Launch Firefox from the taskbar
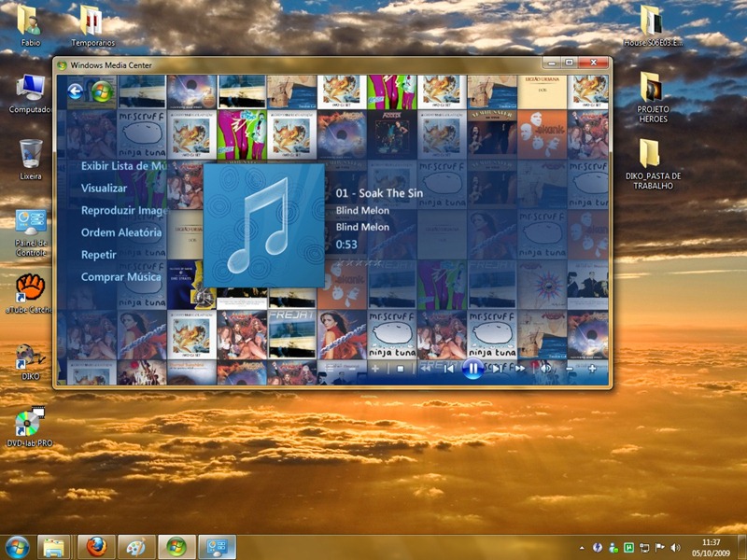The height and width of the screenshot is (560, 747). point(96,548)
